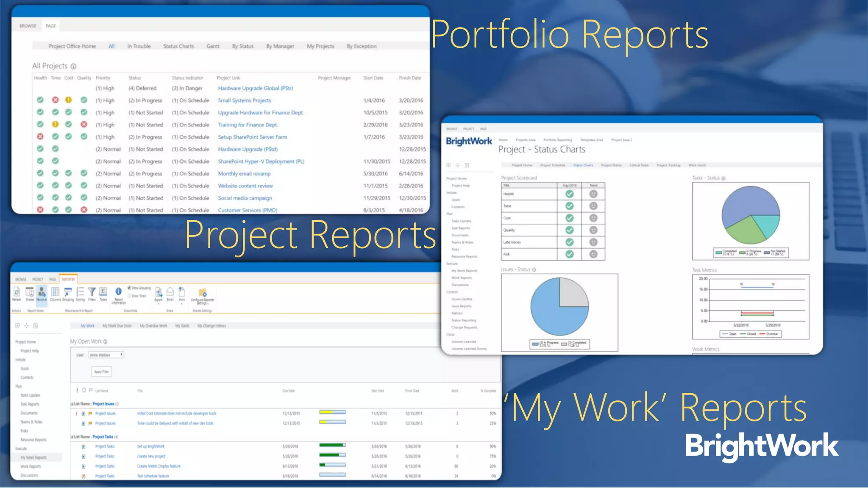
Task: Open the Social media campaign project link
Action: (245, 198)
